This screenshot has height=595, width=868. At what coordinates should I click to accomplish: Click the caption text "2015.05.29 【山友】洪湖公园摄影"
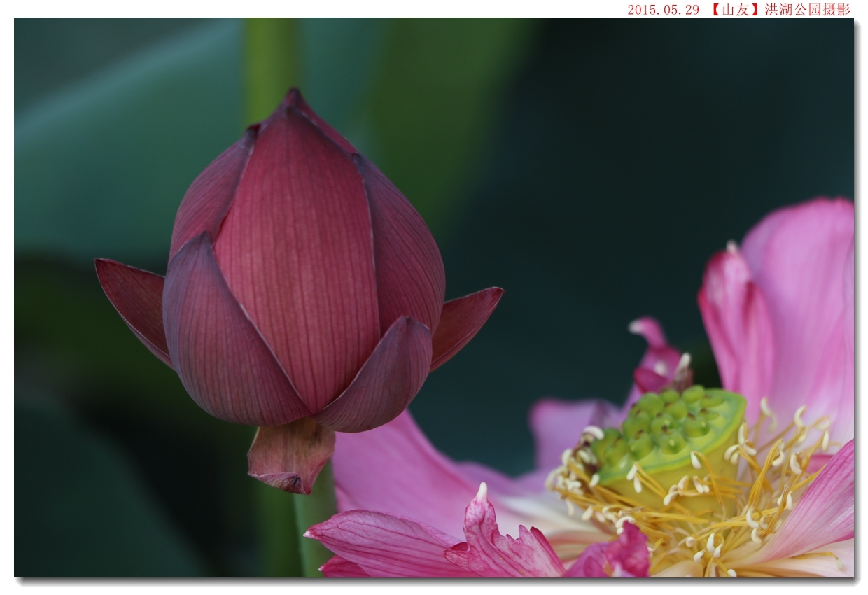(x=738, y=10)
